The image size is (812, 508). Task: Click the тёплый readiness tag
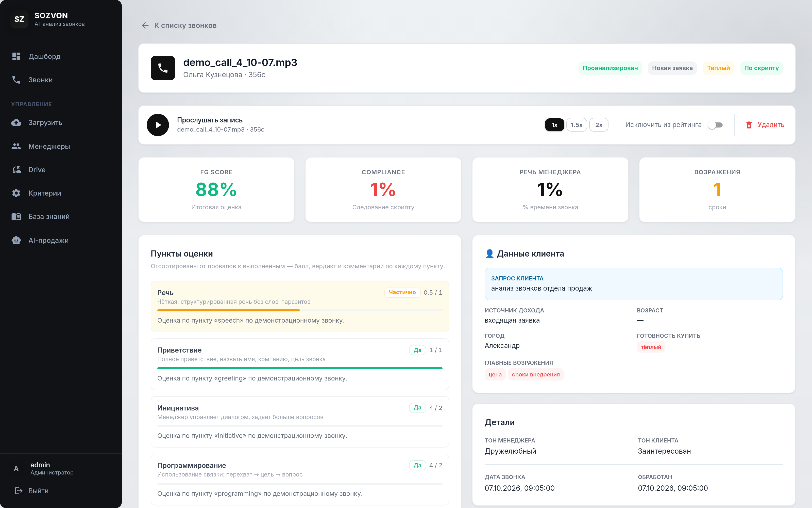[651, 347]
